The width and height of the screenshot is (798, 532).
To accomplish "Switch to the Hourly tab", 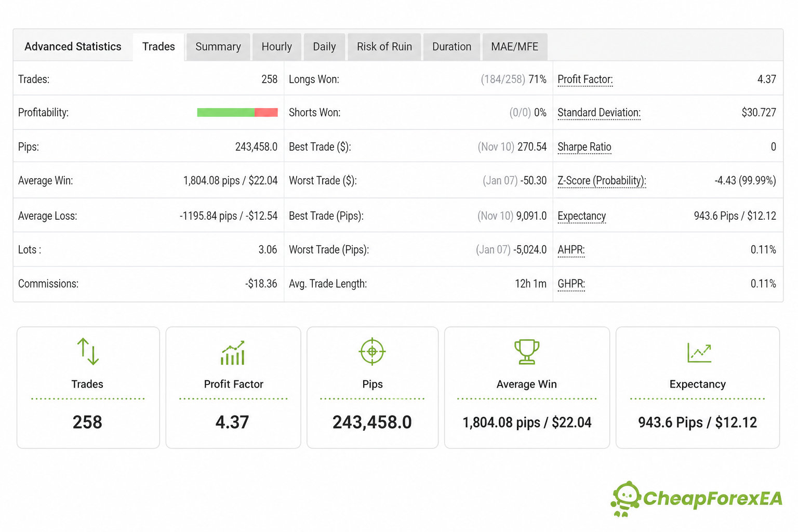I will (x=277, y=47).
